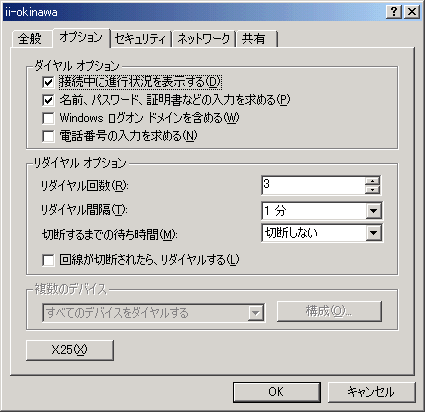Image resolution: width=425 pixels, height=412 pixels.
Task: Open the セキュリティ tab
Action: (x=140, y=38)
